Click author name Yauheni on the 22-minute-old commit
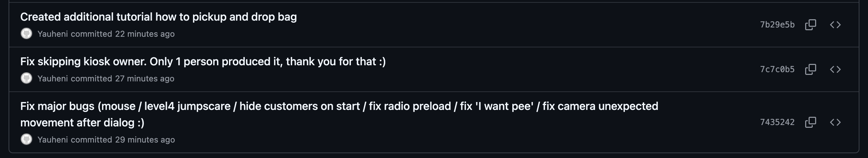 point(53,34)
